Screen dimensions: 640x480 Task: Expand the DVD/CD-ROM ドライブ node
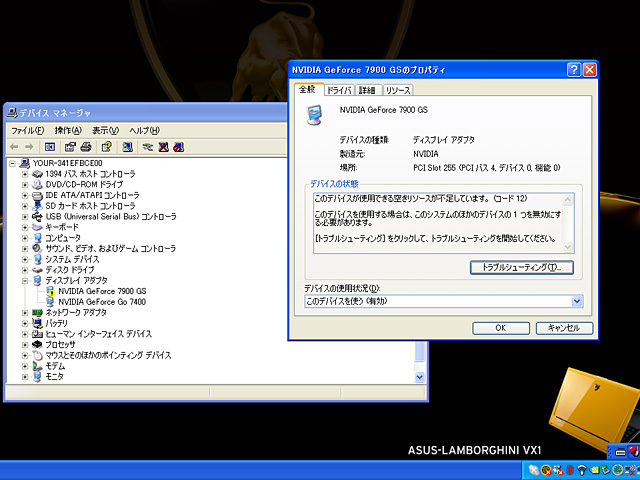coord(25,184)
